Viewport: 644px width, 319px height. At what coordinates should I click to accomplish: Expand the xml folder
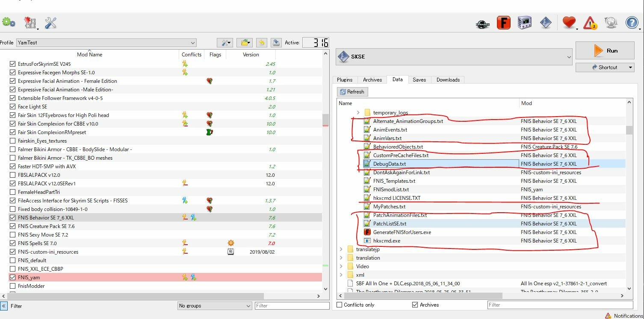[341, 275]
